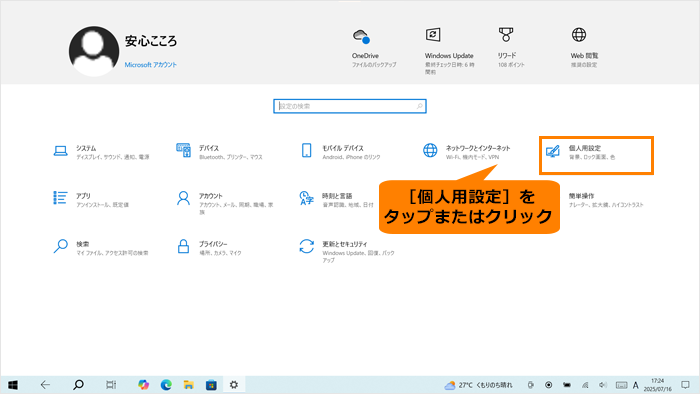Open the notification action center icon

click(x=685, y=385)
